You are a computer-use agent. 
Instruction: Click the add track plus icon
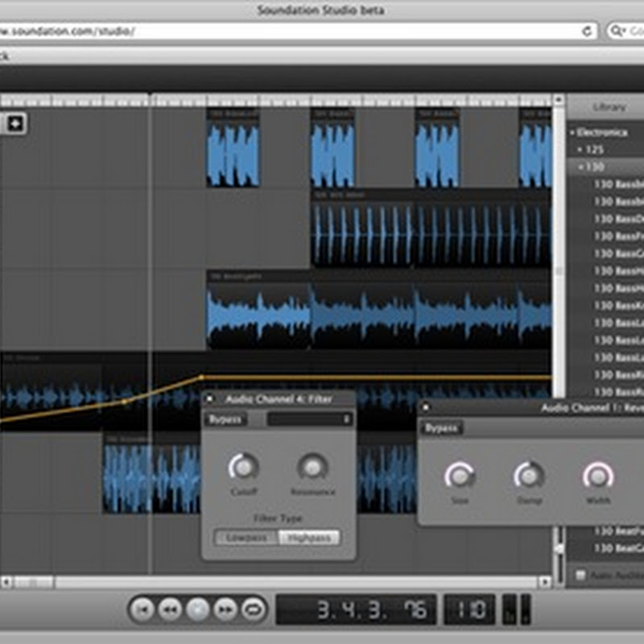tap(16, 123)
